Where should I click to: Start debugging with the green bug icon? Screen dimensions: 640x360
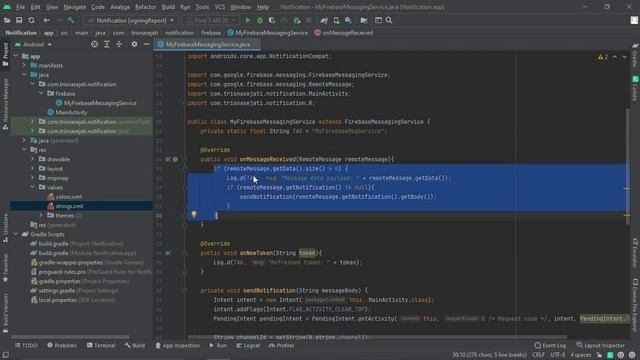pos(260,20)
